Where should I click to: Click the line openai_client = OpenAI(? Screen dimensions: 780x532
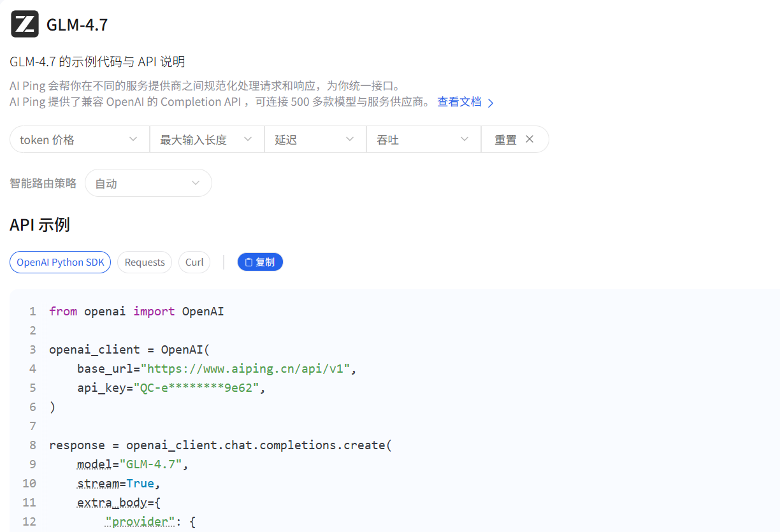(129, 349)
